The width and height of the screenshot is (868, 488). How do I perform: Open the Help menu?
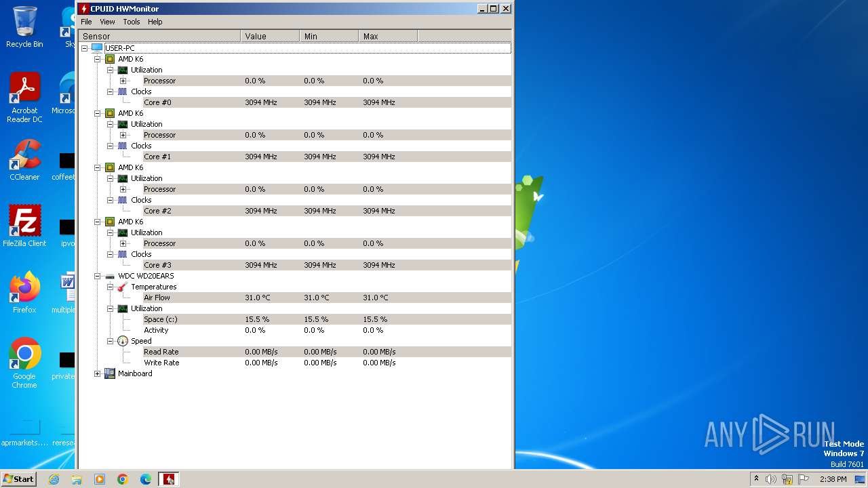click(x=155, y=22)
